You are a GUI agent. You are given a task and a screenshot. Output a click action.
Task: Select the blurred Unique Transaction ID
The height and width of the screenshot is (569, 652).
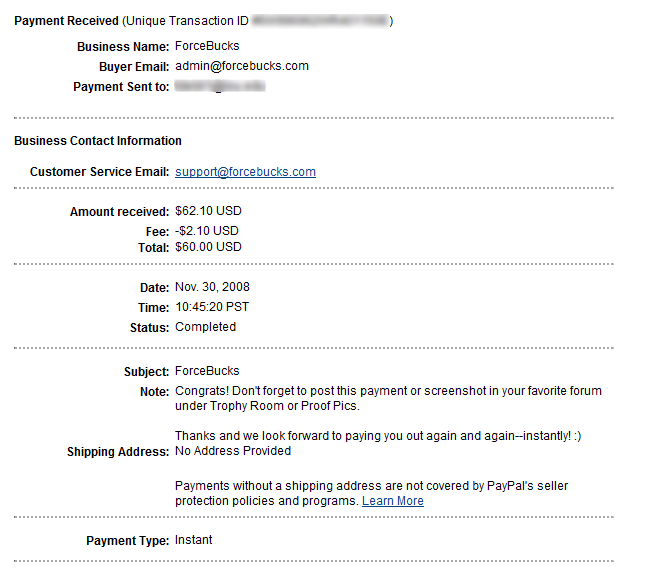320,21
